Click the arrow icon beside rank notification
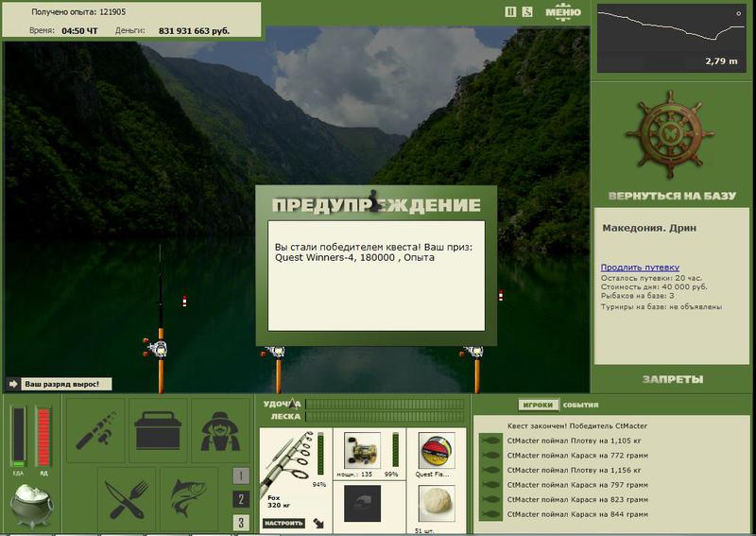756x536 pixels. (13, 384)
